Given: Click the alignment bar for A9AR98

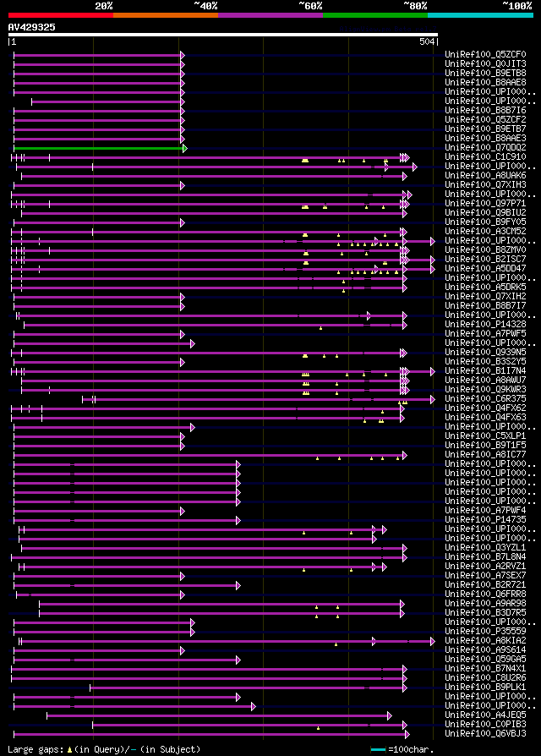Looking at the screenshot, I should 221,604.
